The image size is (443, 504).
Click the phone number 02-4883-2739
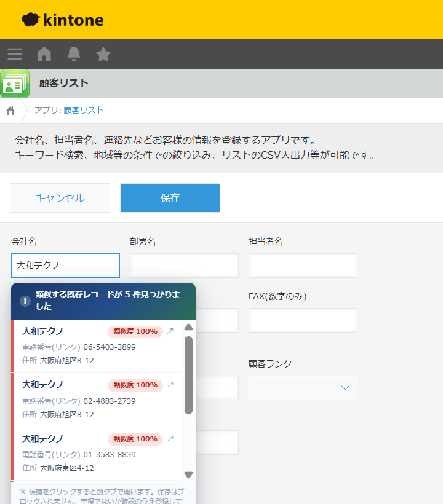110,401
